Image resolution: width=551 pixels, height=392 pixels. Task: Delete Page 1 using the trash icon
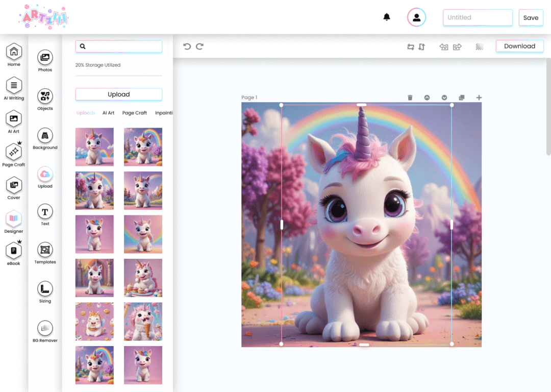410,97
